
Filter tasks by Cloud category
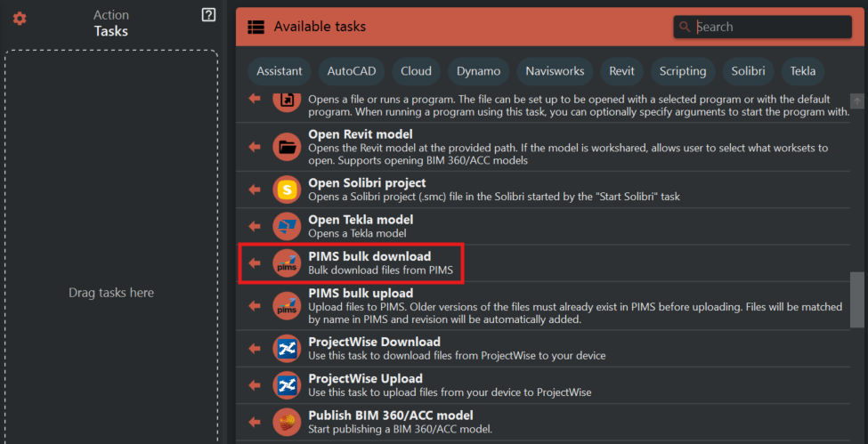(417, 71)
